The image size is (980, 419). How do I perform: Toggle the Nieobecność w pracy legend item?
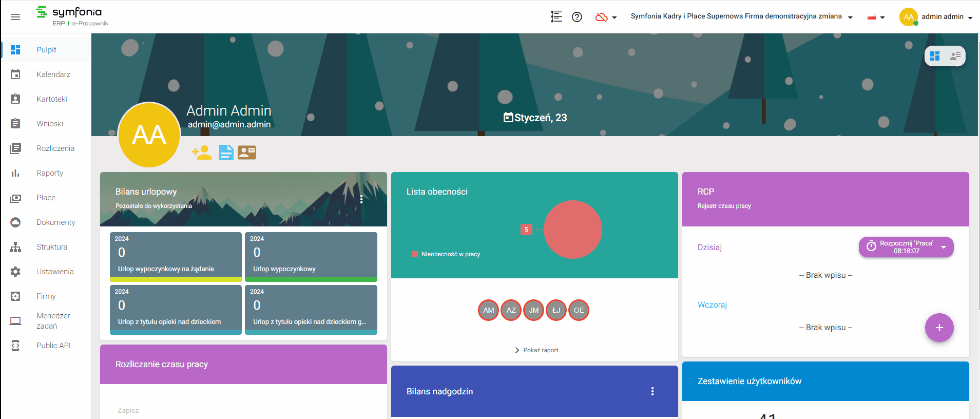coord(446,254)
